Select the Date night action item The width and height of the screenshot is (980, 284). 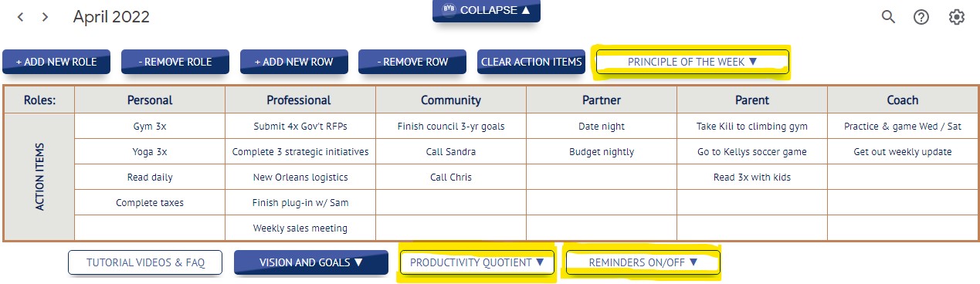(601, 126)
